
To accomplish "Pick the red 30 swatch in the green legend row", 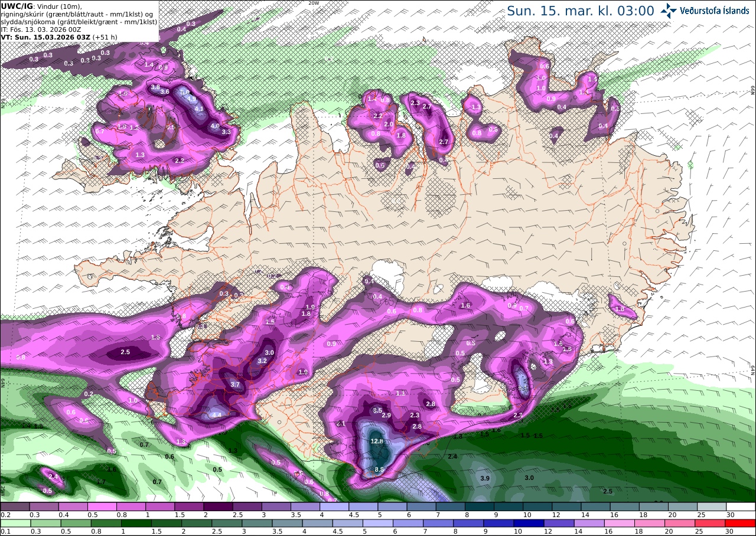I will point(741,523).
